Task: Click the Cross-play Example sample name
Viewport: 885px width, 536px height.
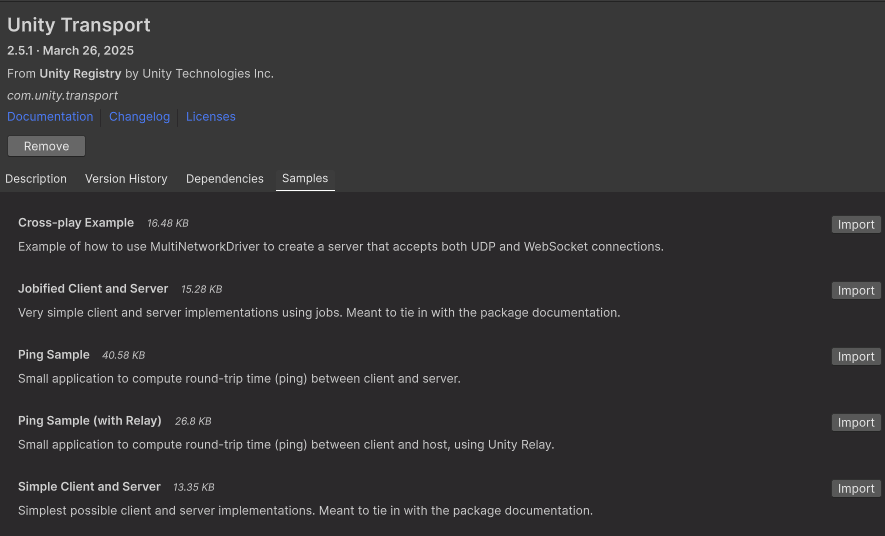Action: [76, 223]
